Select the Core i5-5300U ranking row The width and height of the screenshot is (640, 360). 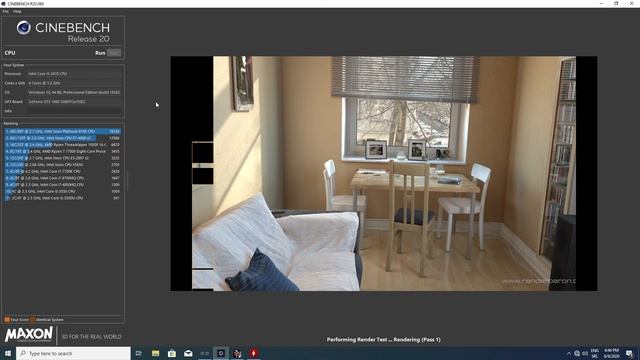pyautogui.click(x=62, y=198)
